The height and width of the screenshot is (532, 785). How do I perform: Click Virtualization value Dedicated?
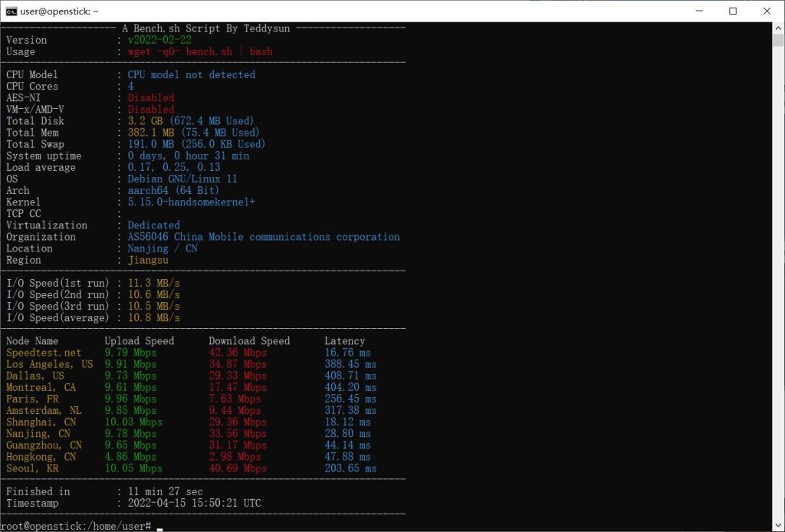coord(153,225)
